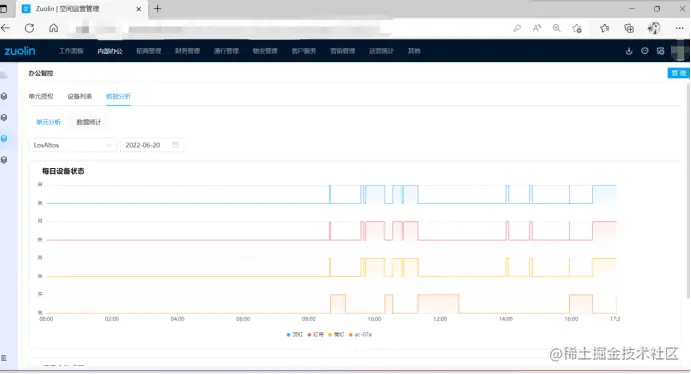Activate the read aloud icon
Image resolution: width=691 pixels, height=374 pixels.
537,28
